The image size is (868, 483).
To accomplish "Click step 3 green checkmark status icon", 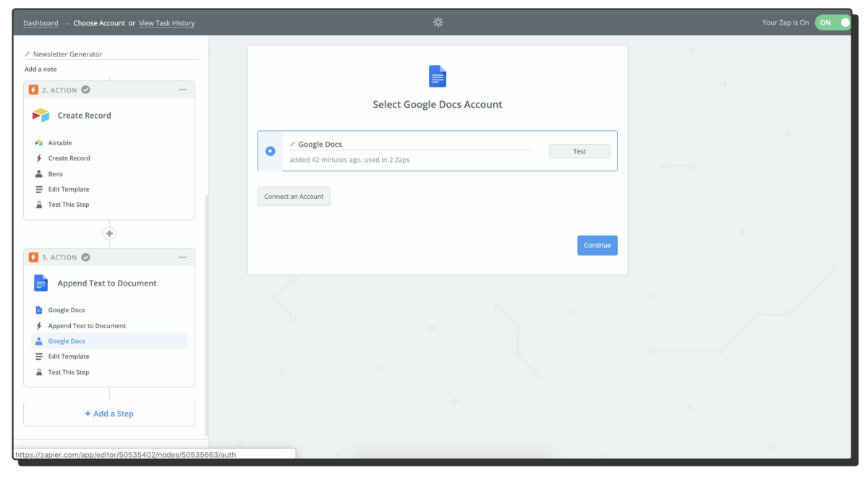I will (85, 257).
